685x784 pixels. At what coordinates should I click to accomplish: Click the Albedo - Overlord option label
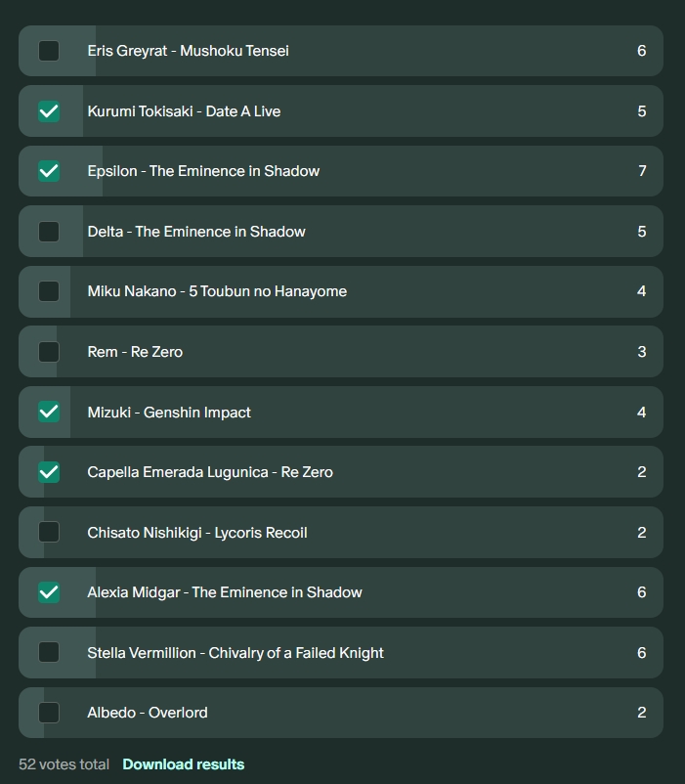[148, 713]
